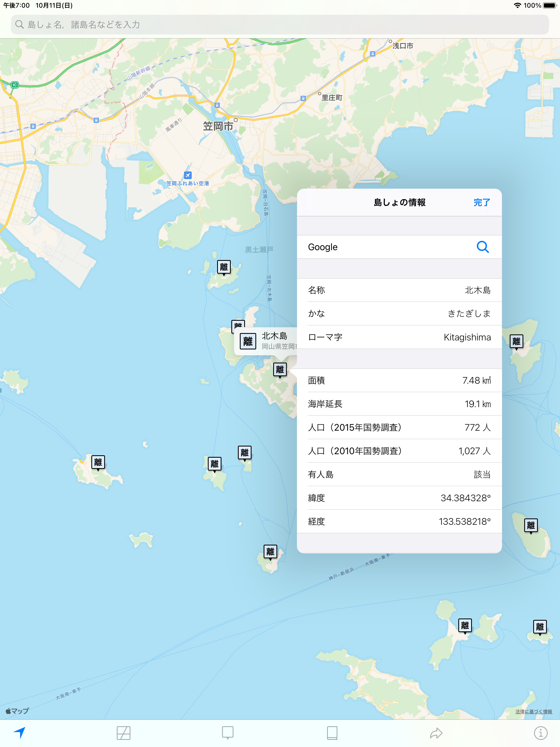Tap the island name search field at top
560x747 pixels.
coord(280,24)
